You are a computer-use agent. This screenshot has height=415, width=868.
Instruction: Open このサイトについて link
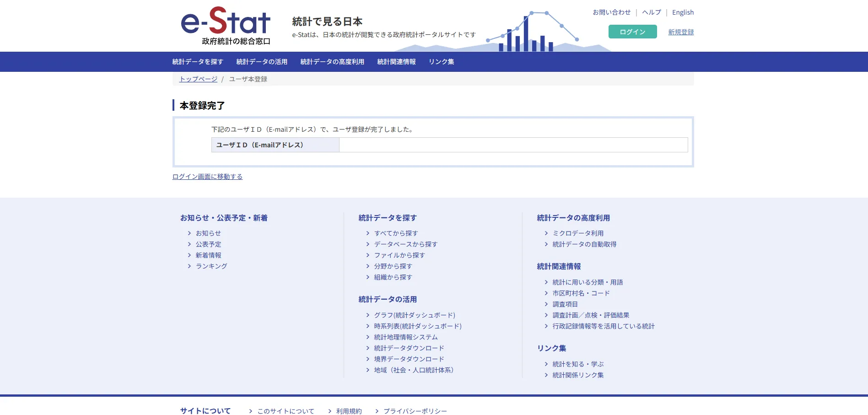286,411
